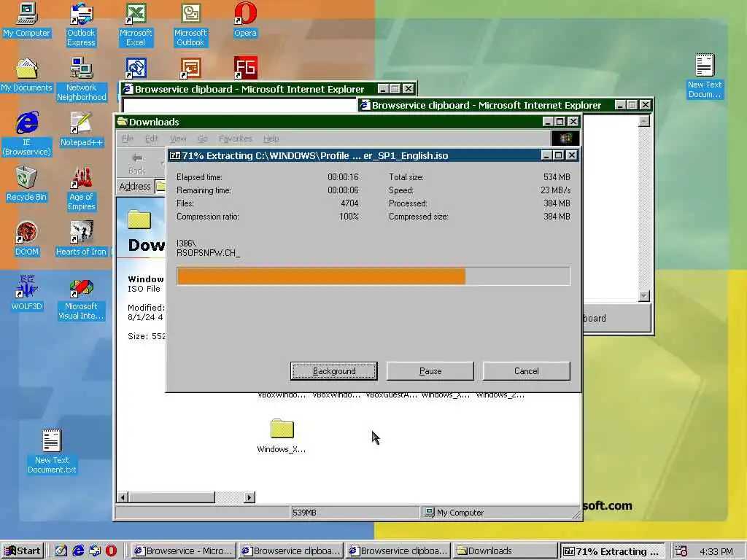This screenshot has height=560, width=747.
Task: Click right arrow of Downloads horizontal scrollbar
Action: 249,497
